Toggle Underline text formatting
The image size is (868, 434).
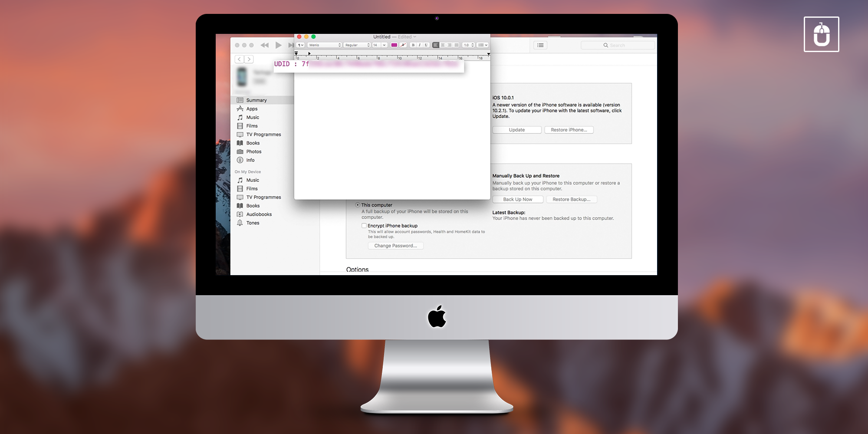pyautogui.click(x=426, y=45)
